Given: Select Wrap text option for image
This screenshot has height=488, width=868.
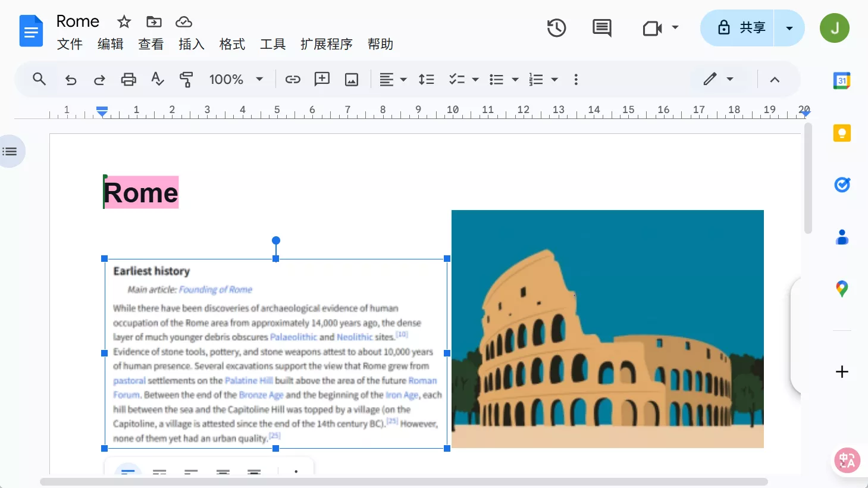Looking at the screenshot, I should (x=159, y=473).
